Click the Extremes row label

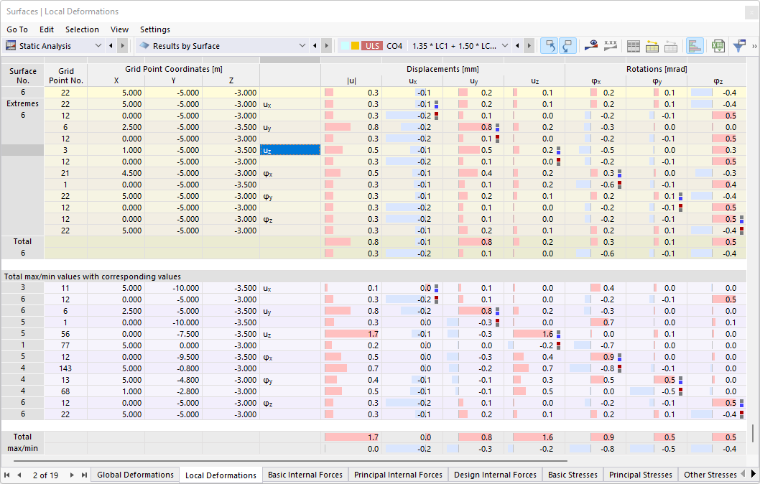pyautogui.click(x=22, y=104)
